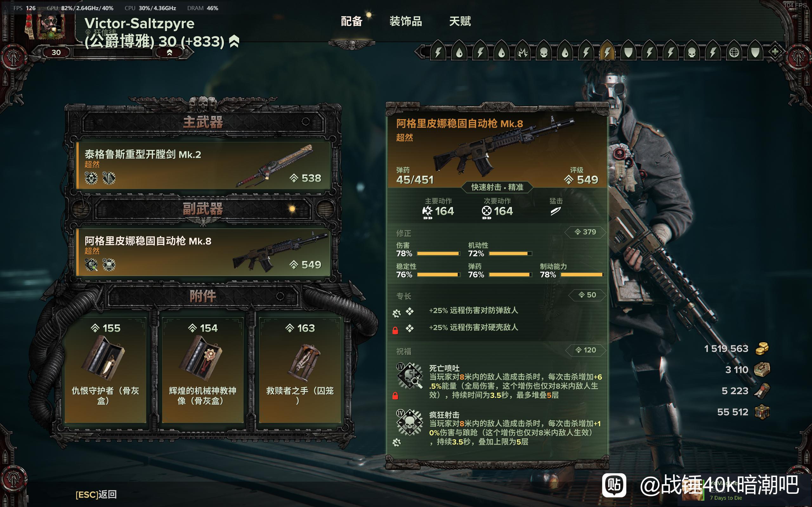Choose the flame burst loadout preset icon
This screenshot has width=812, height=507.
pos(522,52)
